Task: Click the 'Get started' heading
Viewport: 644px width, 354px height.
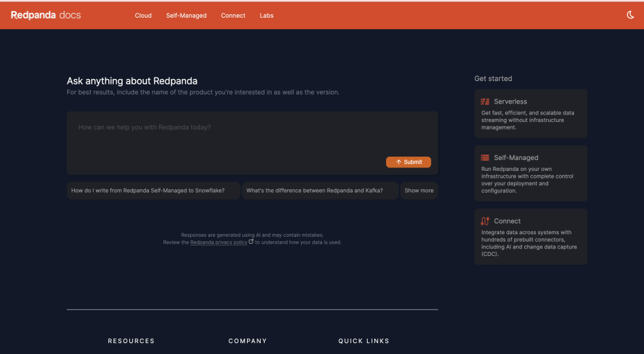Action: point(494,78)
